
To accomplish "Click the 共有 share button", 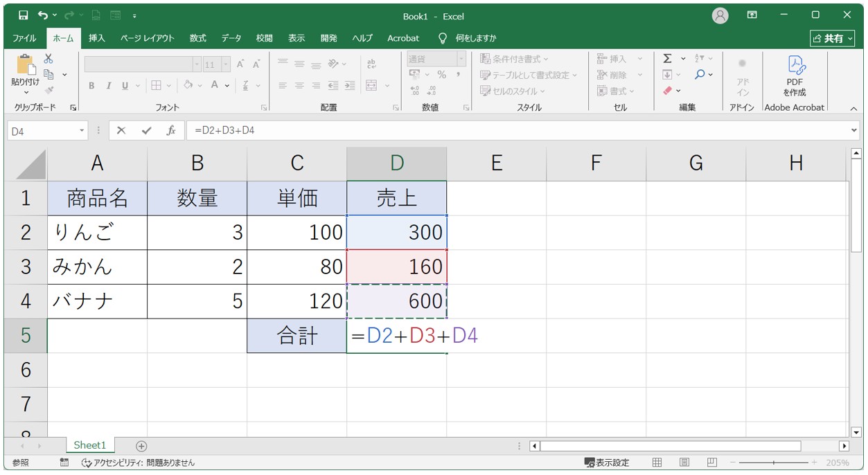I will [x=831, y=38].
